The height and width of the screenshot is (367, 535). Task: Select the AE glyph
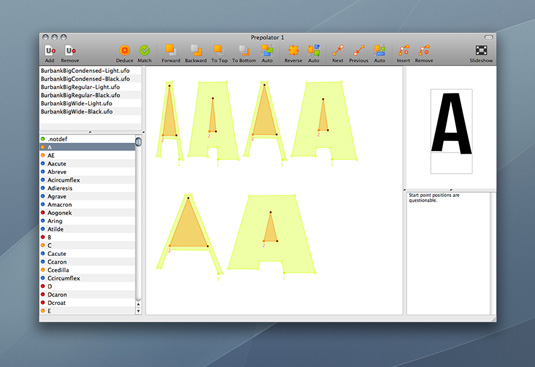87,156
